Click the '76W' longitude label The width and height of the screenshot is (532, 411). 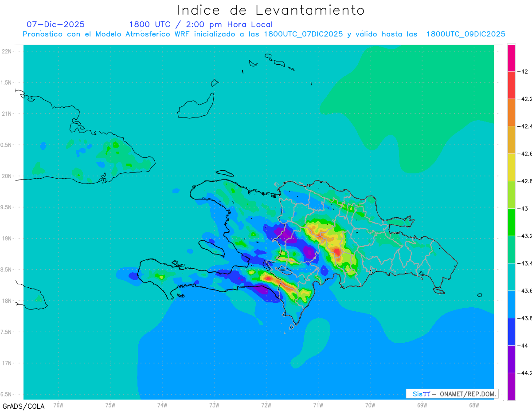[x=58, y=404]
